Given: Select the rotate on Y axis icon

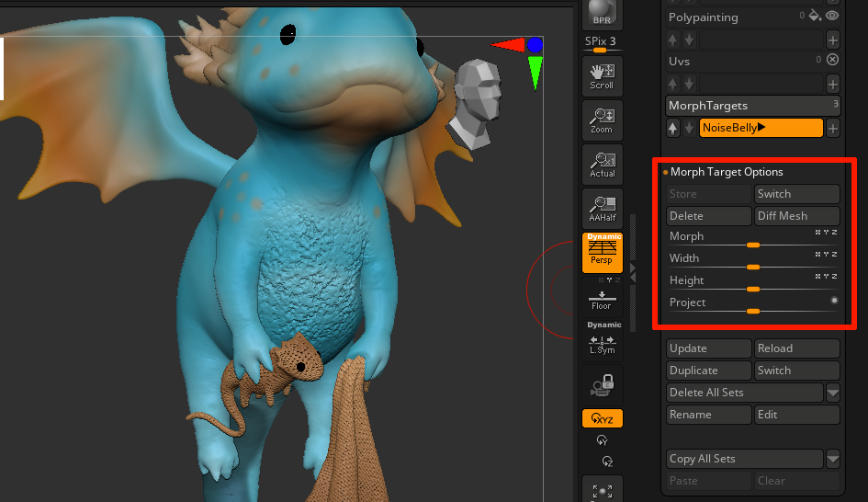Looking at the screenshot, I should point(602,440).
